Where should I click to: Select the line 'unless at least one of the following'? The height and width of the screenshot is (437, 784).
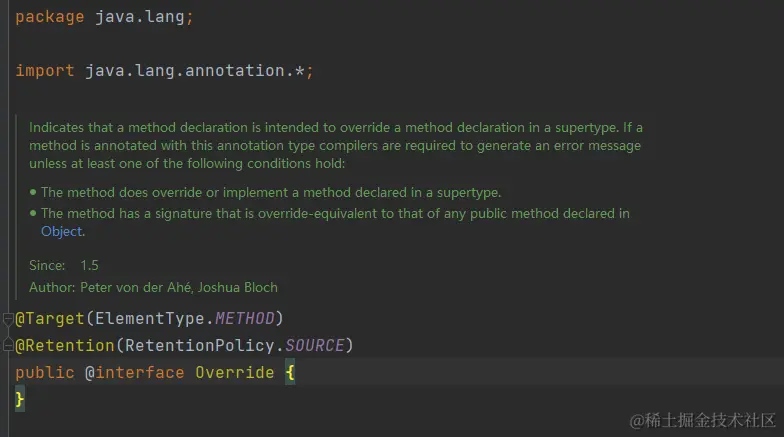[187, 164]
